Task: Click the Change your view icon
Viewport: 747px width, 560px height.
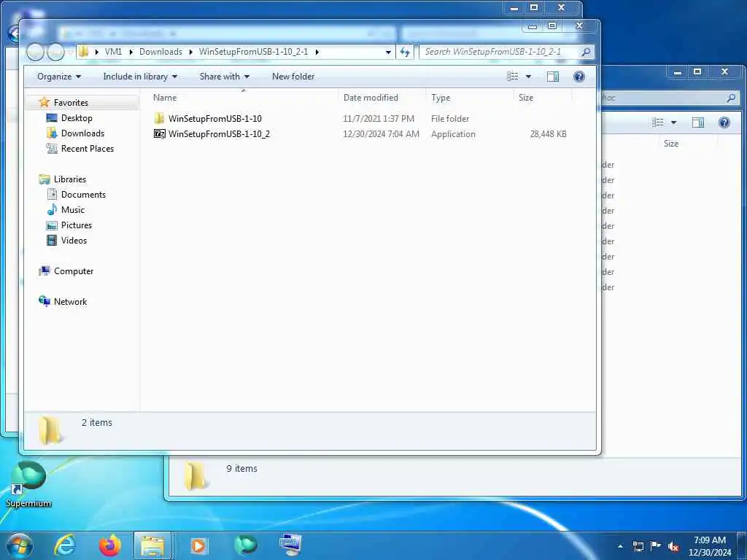Action: tap(513, 77)
